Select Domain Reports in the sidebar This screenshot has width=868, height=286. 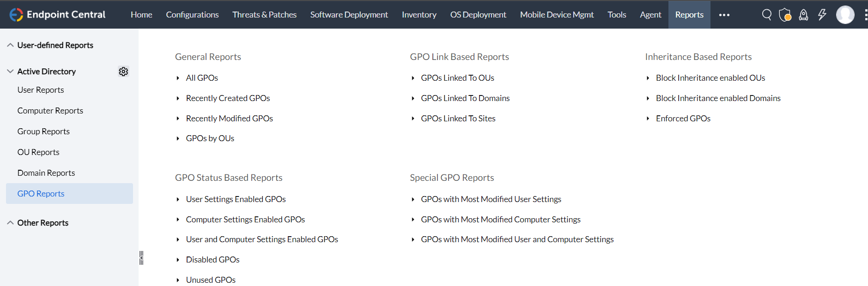tap(46, 173)
